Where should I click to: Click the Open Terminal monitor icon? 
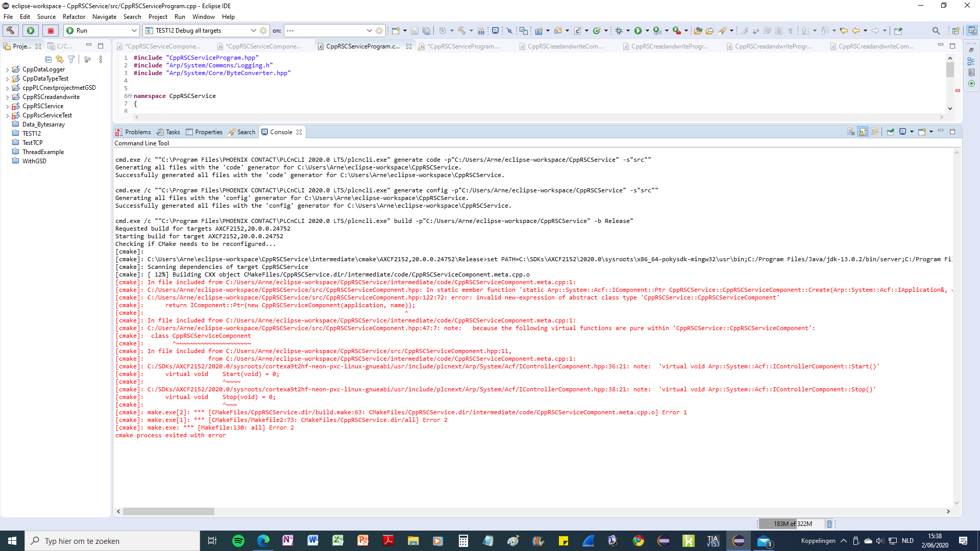click(495, 31)
